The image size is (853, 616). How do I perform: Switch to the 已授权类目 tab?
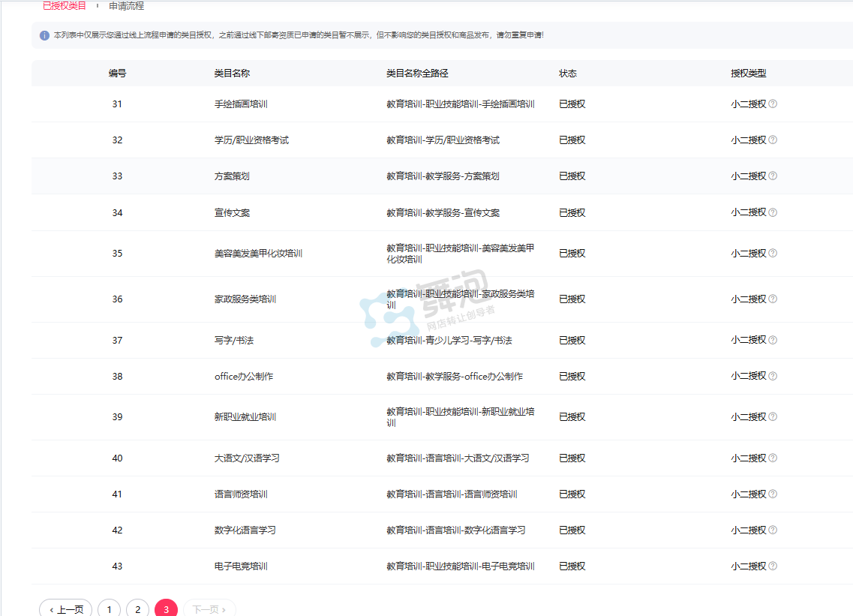tap(65, 6)
